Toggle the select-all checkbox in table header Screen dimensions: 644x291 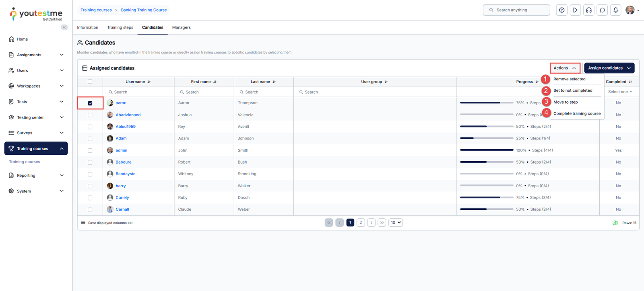coord(90,82)
